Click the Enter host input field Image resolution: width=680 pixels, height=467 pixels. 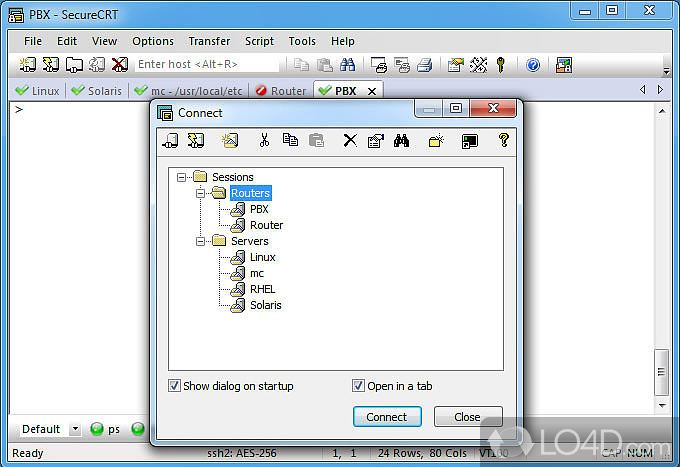pyautogui.click(x=208, y=65)
